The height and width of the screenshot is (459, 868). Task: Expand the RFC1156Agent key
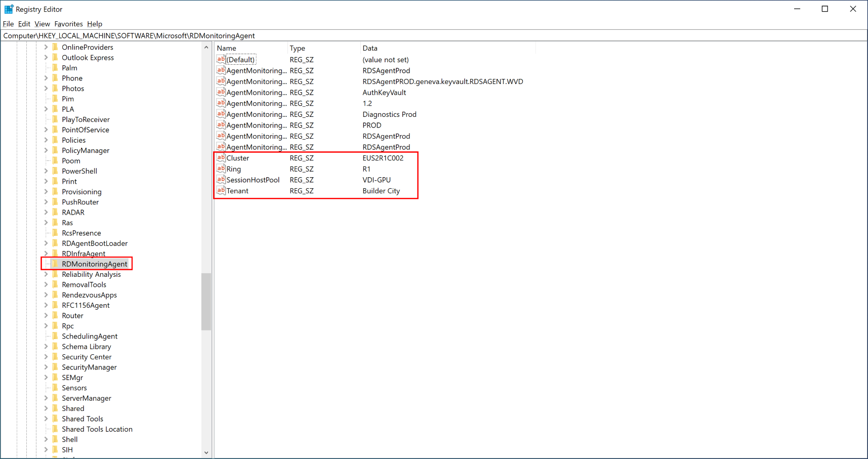(46, 305)
